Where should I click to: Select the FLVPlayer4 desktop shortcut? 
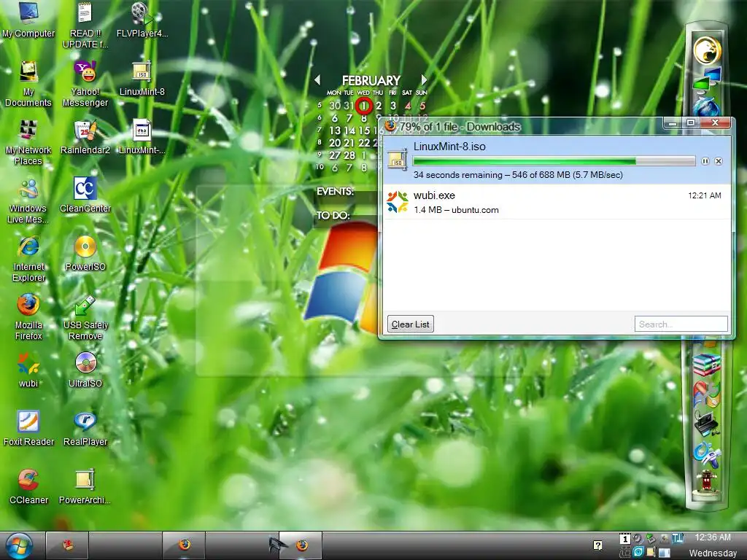coord(142,20)
